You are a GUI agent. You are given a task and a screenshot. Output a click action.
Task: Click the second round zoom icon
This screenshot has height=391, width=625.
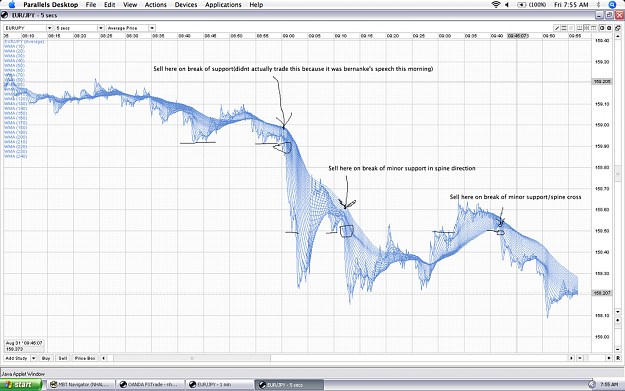[609, 28]
